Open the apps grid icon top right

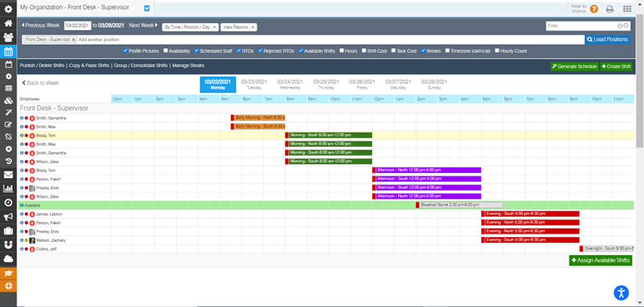click(x=627, y=9)
